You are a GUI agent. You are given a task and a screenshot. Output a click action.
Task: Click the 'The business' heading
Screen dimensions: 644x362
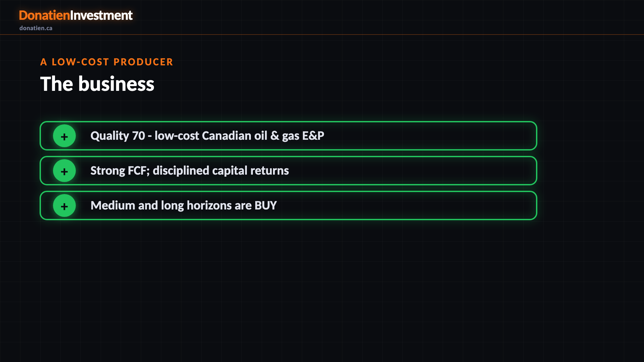click(x=97, y=84)
